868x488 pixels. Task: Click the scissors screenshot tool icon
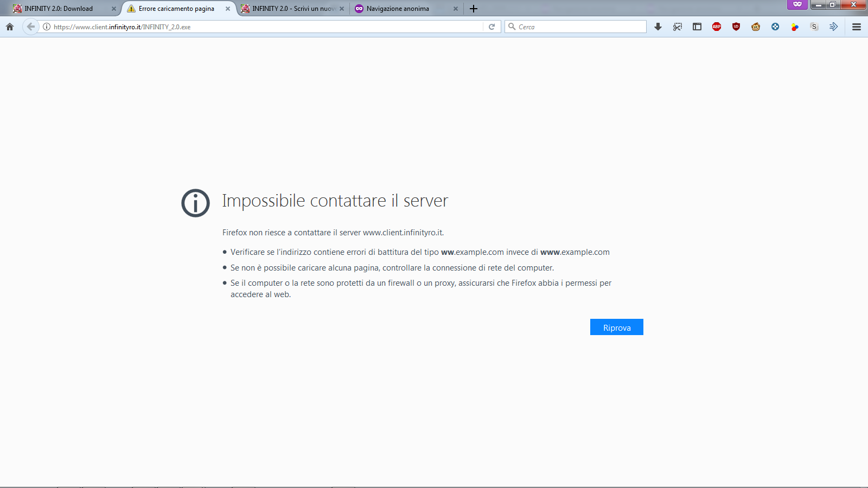tap(678, 27)
